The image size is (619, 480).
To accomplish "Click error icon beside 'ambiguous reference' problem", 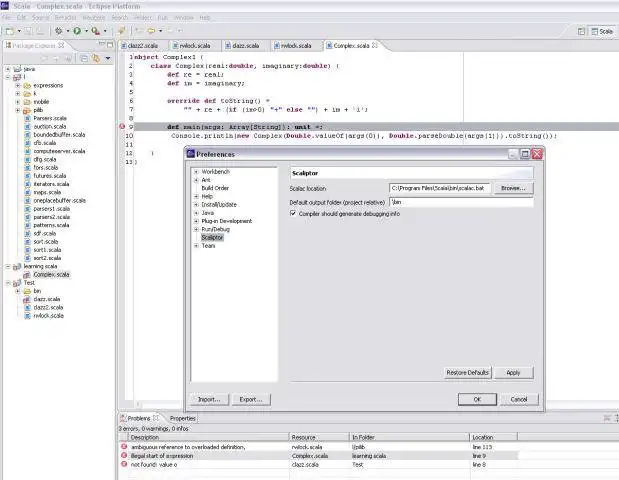I will coord(124,446).
